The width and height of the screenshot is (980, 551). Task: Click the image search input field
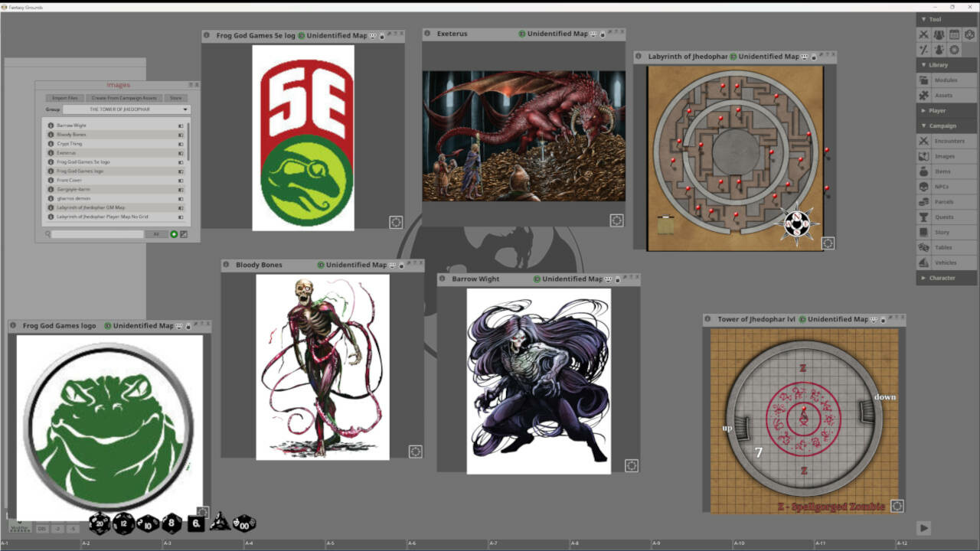point(97,234)
